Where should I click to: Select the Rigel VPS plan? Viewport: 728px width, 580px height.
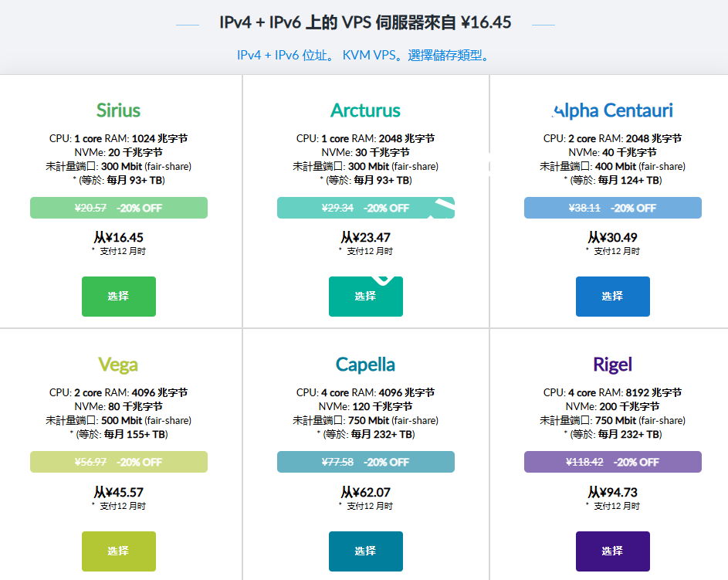tap(612, 551)
